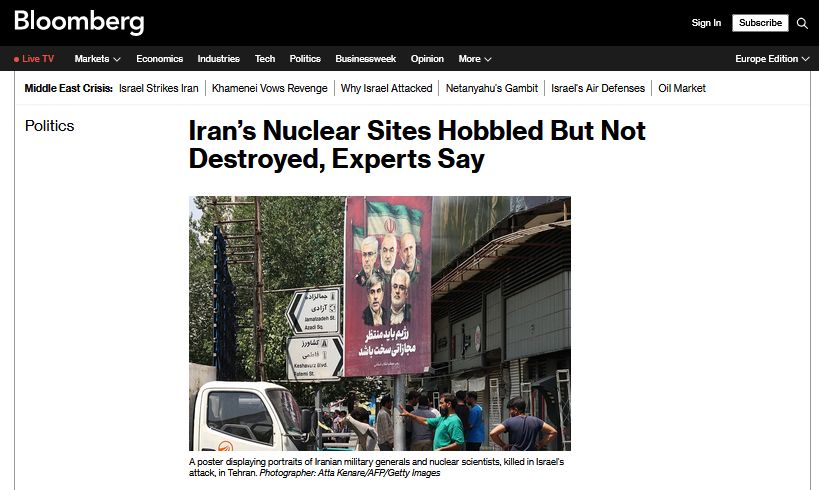
Task: Open the Israel Strikes Iran story link
Action: tap(159, 88)
